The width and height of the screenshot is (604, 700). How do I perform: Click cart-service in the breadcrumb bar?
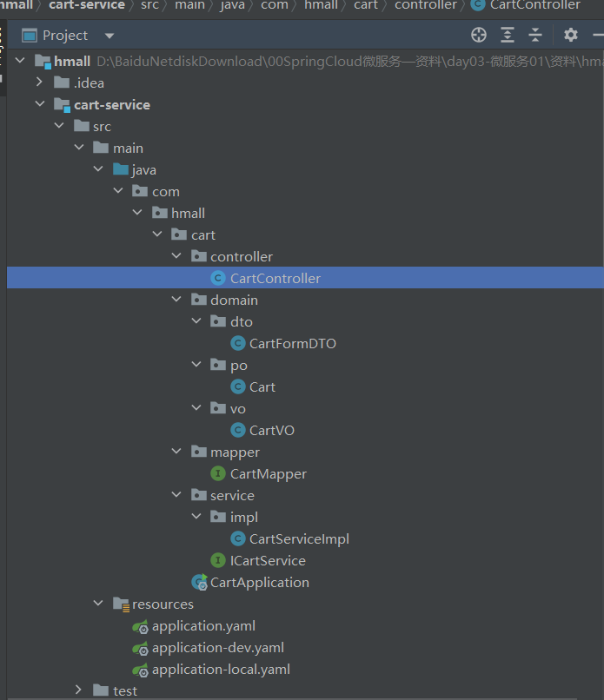click(x=87, y=5)
